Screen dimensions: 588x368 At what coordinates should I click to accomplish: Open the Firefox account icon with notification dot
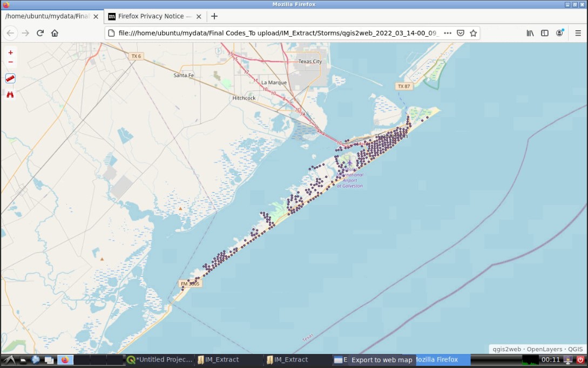[560, 33]
